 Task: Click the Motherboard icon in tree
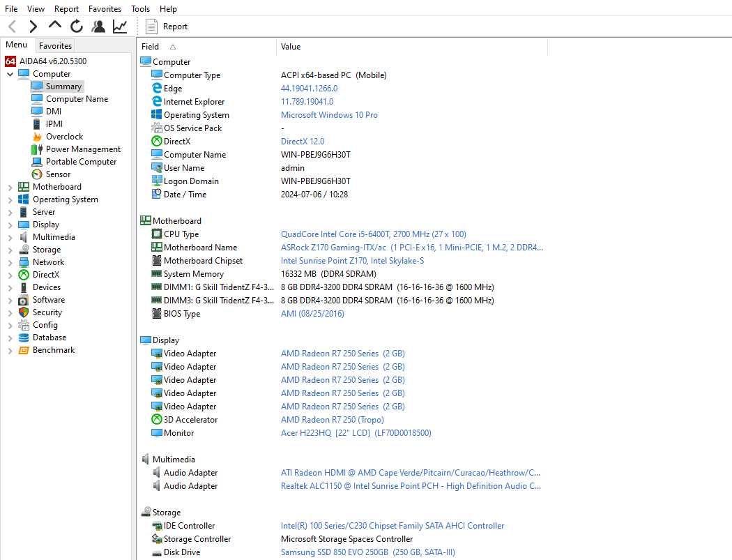tap(23, 187)
